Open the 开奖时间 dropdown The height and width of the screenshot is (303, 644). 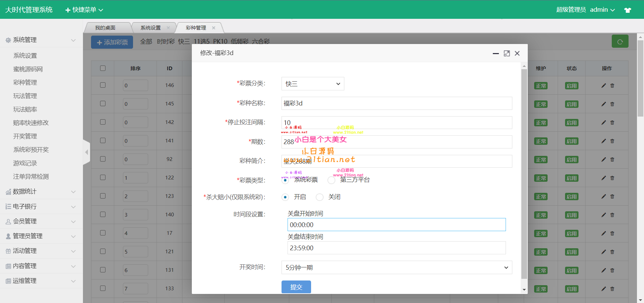396,267
